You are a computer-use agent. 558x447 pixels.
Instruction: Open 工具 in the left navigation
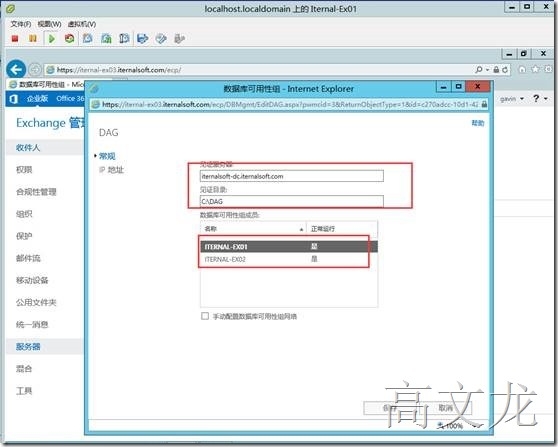tap(24, 391)
